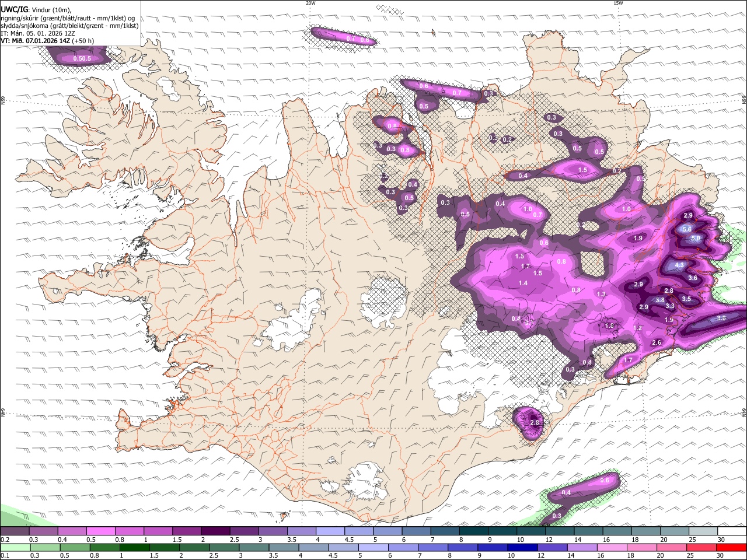Click the 14 light violet swatch in rain legend
Screen dimensions: 747x560
click(x=582, y=547)
